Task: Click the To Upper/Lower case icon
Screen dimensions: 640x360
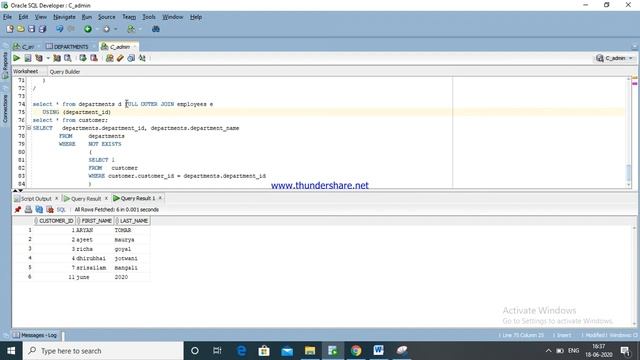Action: pyautogui.click(x=142, y=58)
